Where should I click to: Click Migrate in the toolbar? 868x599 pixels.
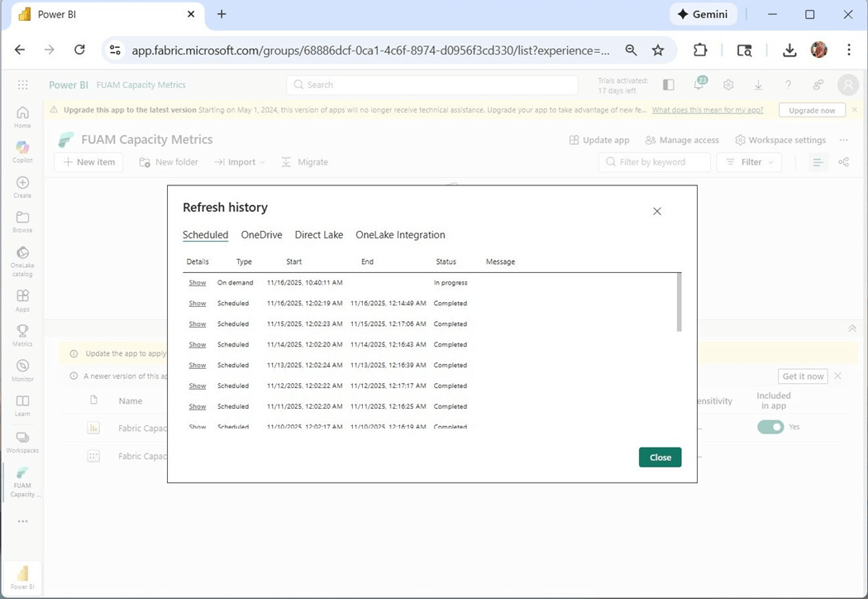[x=304, y=162]
